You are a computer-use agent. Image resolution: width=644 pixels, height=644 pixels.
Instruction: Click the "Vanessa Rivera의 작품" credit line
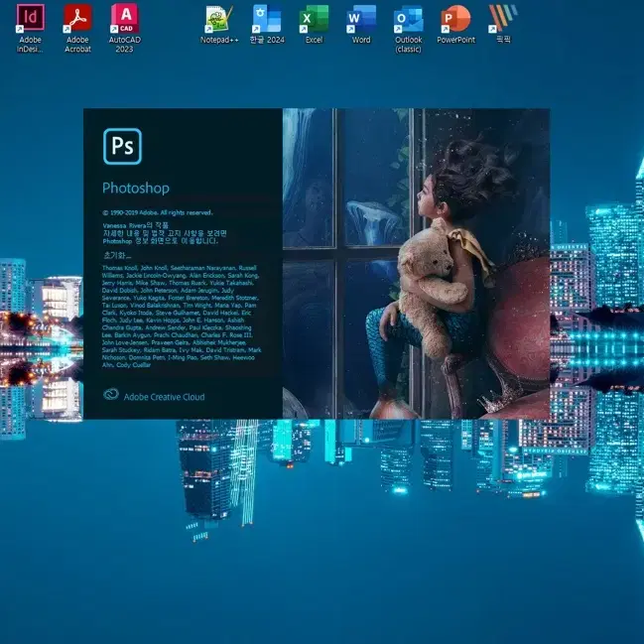136,225
